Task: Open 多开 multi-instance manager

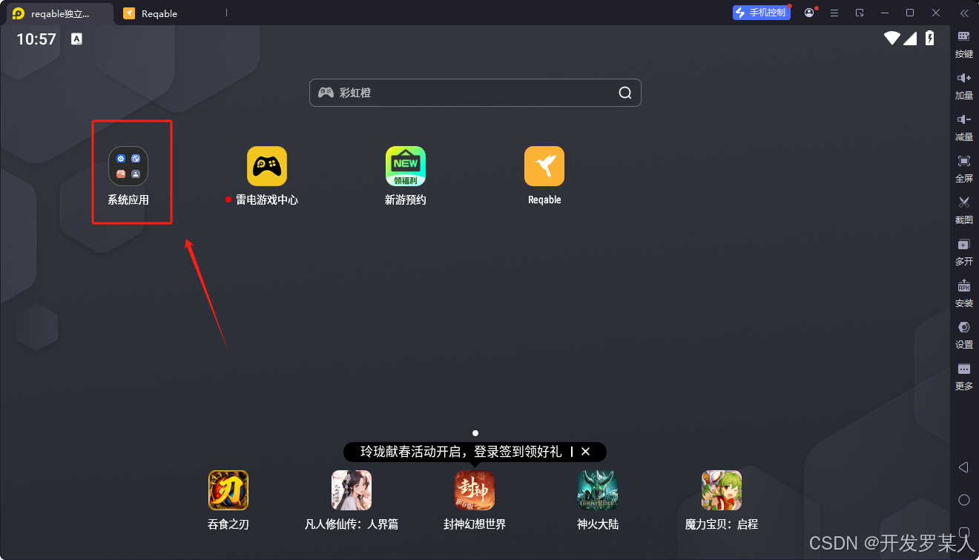Action: (964, 252)
